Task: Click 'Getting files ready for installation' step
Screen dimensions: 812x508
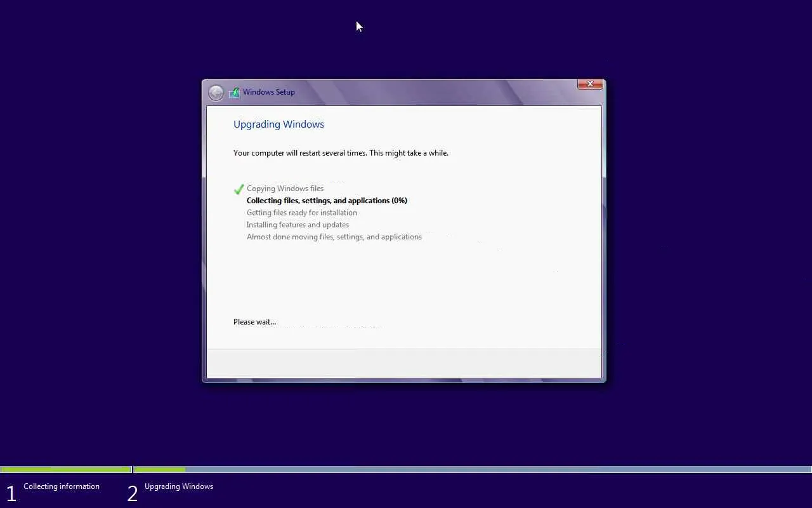Action: click(x=302, y=213)
